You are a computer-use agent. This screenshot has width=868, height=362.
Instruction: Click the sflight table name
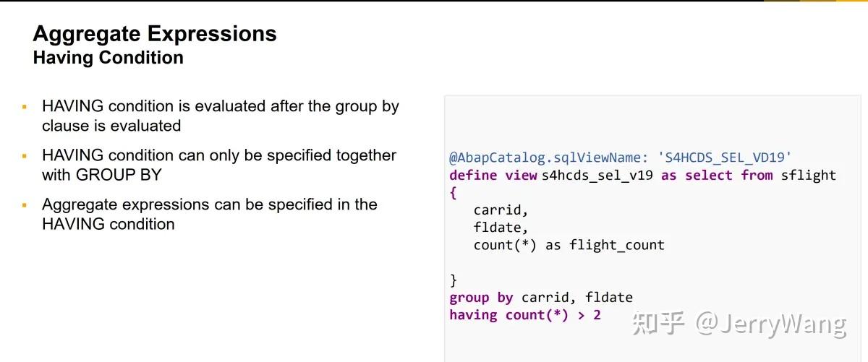(x=809, y=175)
